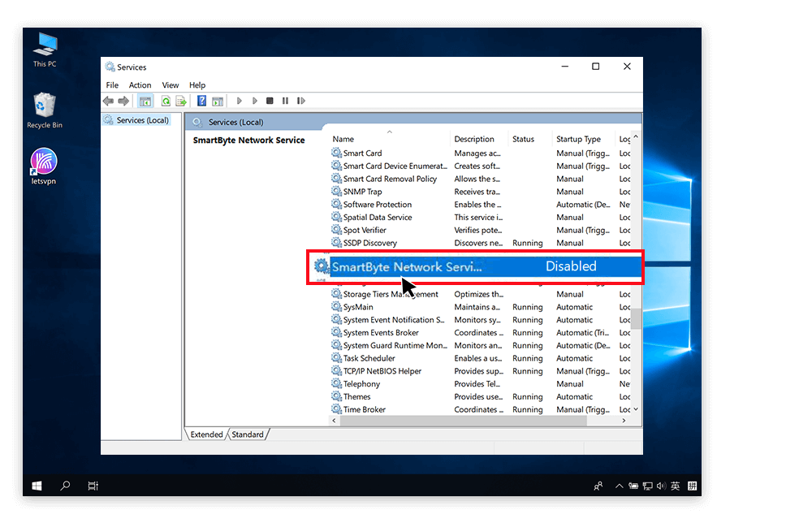Show hidden system tray icons chevron
The height and width of the screenshot is (523, 812).
[x=620, y=486]
